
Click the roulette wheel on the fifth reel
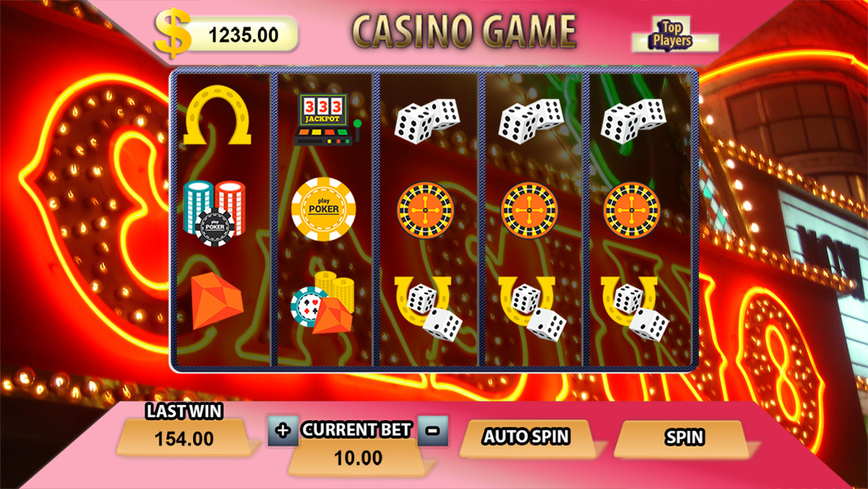632,210
